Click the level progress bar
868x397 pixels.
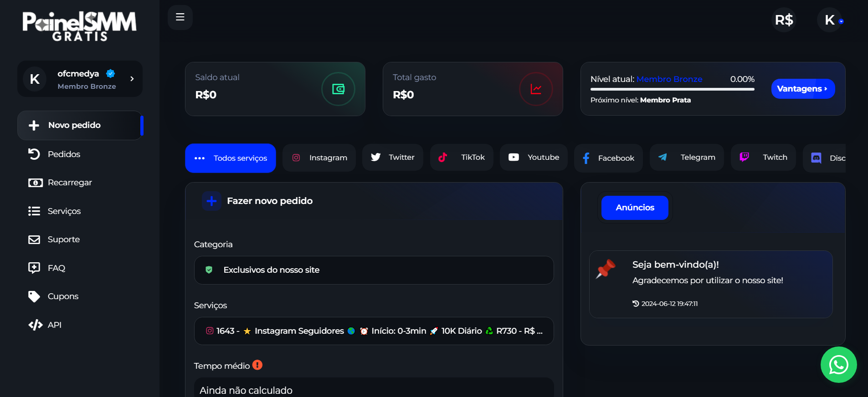point(673,89)
